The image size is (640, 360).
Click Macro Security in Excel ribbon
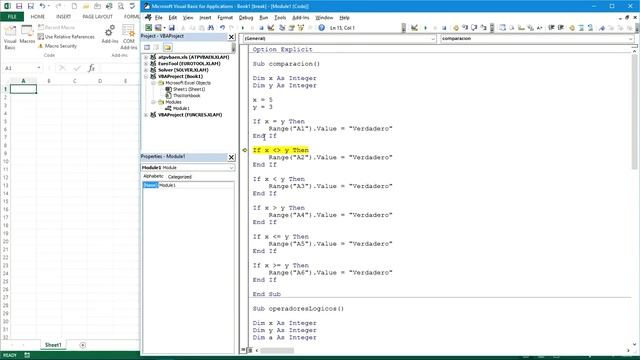[57, 46]
